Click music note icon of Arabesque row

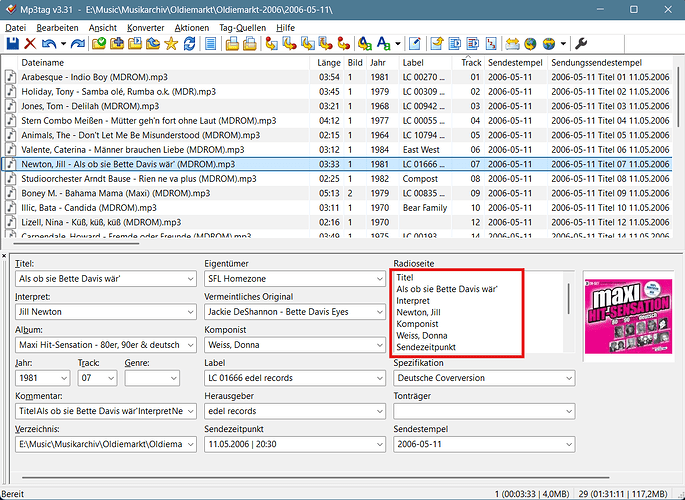pos(10,77)
